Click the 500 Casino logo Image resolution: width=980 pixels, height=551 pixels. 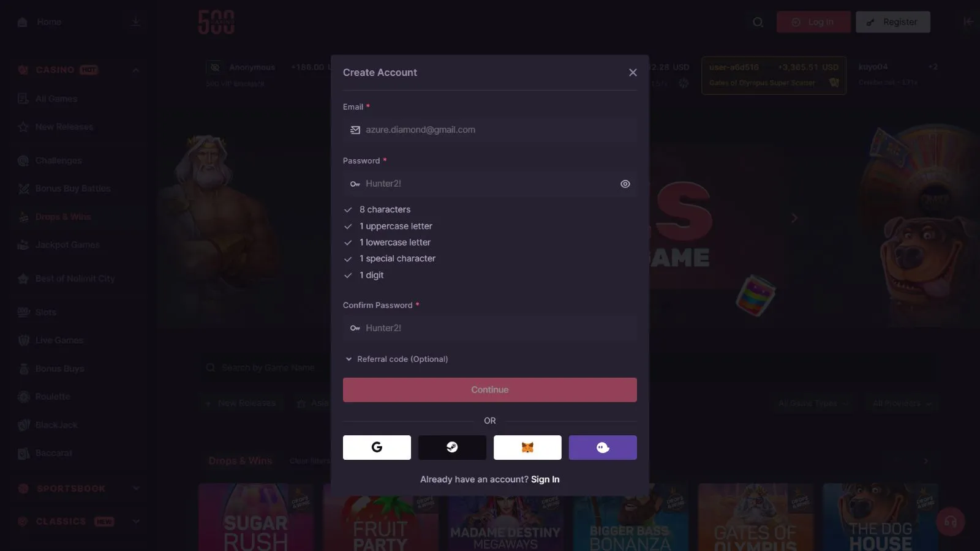pyautogui.click(x=216, y=22)
